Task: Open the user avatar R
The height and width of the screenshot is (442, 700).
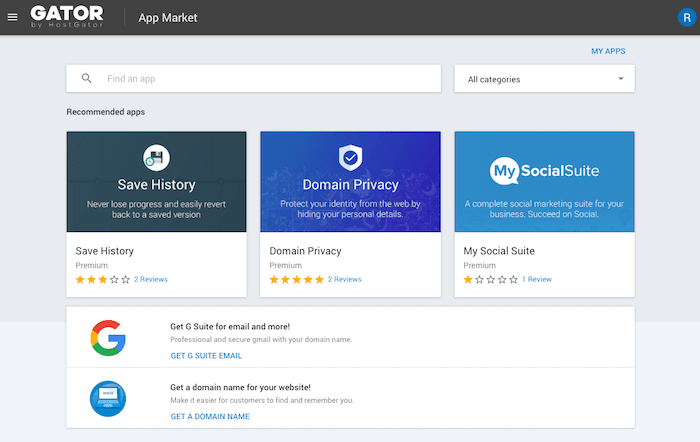Action: coord(687,17)
